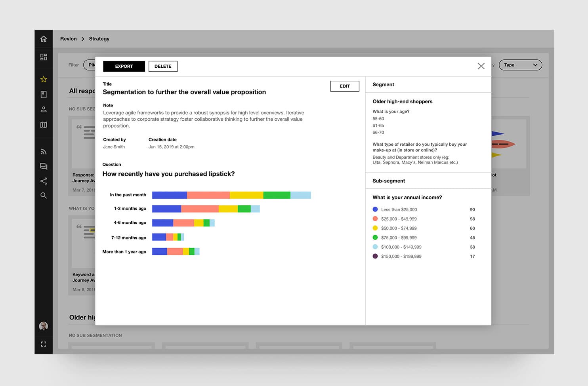Click the DELETE button
Image resolution: width=588 pixels, height=386 pixels.
163,66
